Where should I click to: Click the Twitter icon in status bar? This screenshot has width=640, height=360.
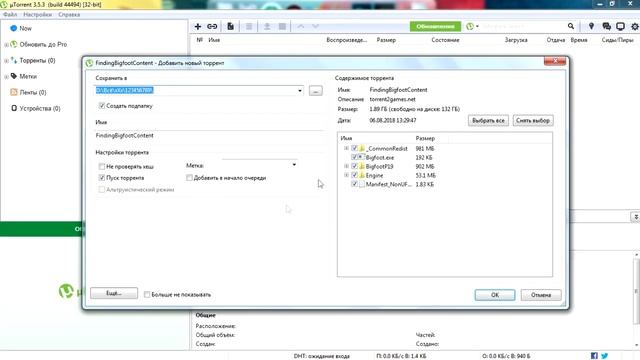pos(604,356)
